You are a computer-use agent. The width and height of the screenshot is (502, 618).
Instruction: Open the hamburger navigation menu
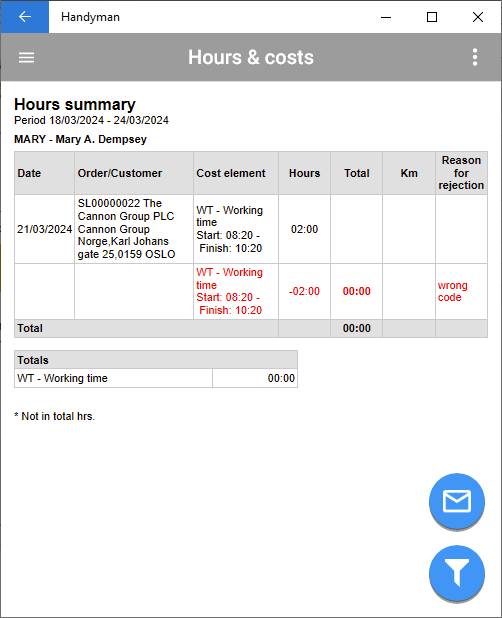point(26,58)
